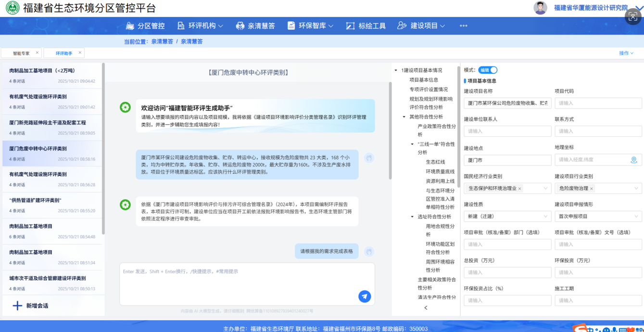Click the map locator icon in 地理坐标 field

(x=633, y=160)
